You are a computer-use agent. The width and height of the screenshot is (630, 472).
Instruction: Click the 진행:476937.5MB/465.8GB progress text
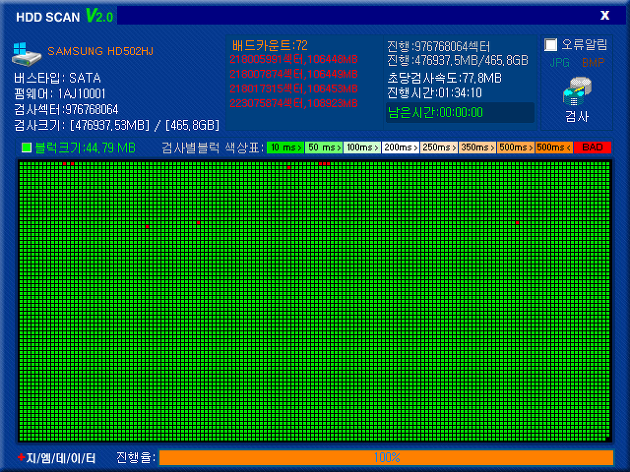[x=458, y=61]
